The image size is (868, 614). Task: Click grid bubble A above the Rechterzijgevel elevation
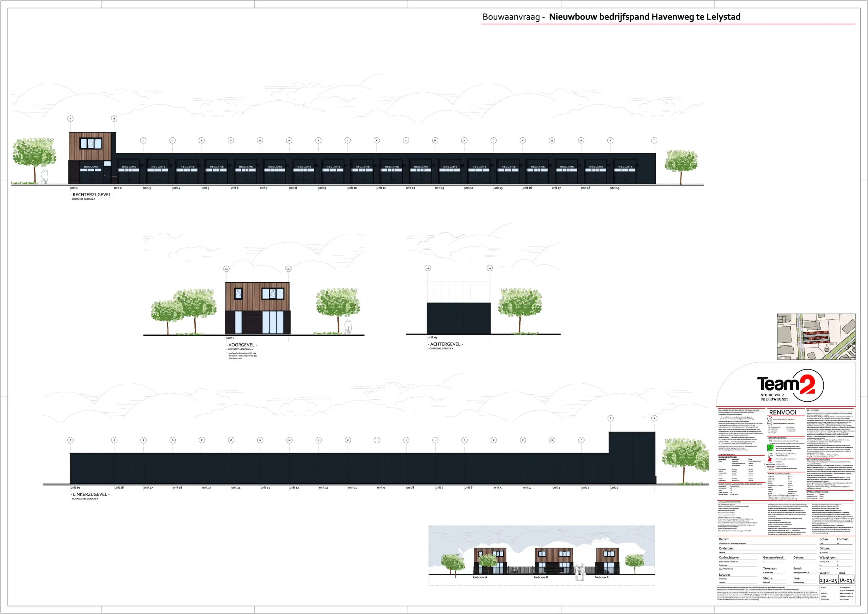coord(70,118)
